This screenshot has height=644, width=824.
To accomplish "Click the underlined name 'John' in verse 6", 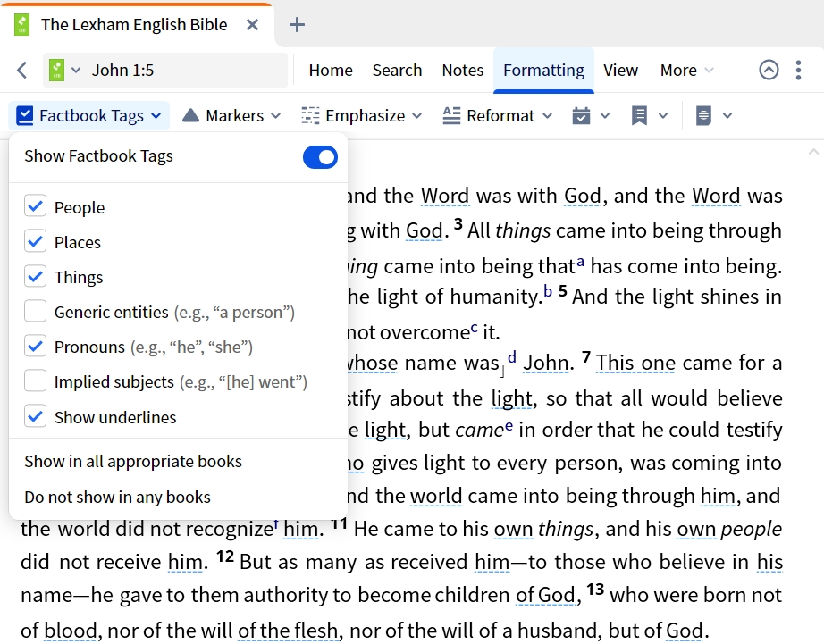I will (545, 363).
